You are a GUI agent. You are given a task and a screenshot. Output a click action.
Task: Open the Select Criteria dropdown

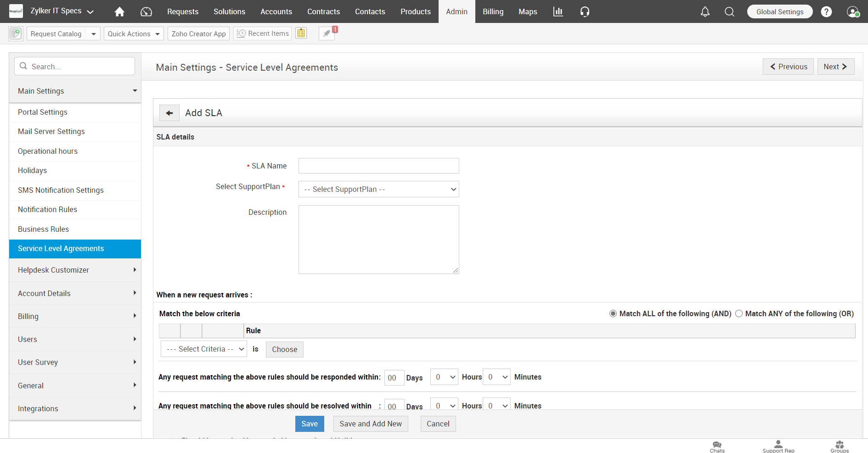coord(203,349)
